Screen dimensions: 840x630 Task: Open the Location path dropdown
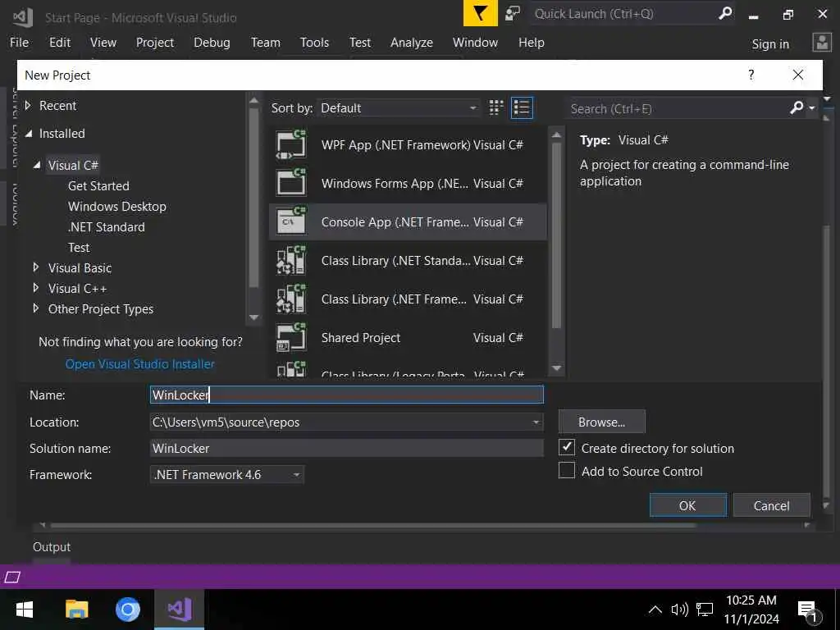536,422
